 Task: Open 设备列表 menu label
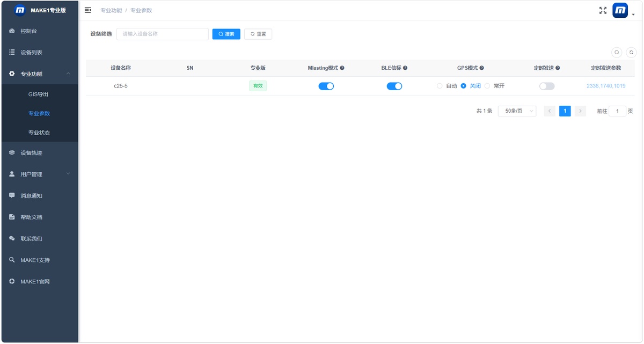31,53
